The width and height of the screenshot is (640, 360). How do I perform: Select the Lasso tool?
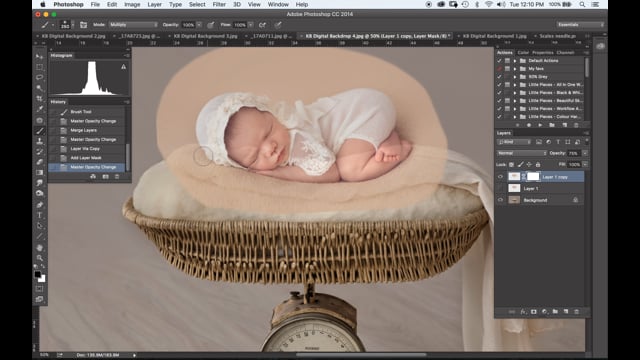pyautogui.click(x=40, y=78)
